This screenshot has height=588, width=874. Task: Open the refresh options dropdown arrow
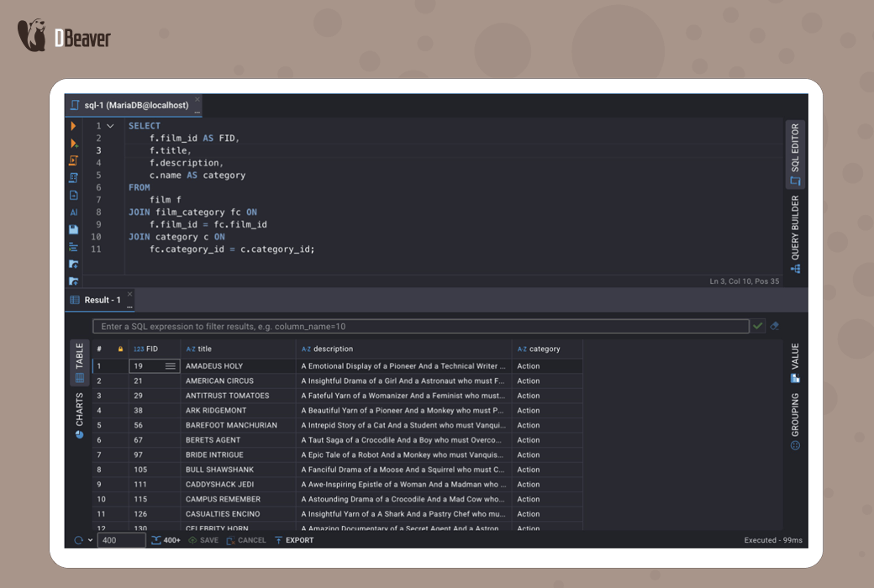91,540
